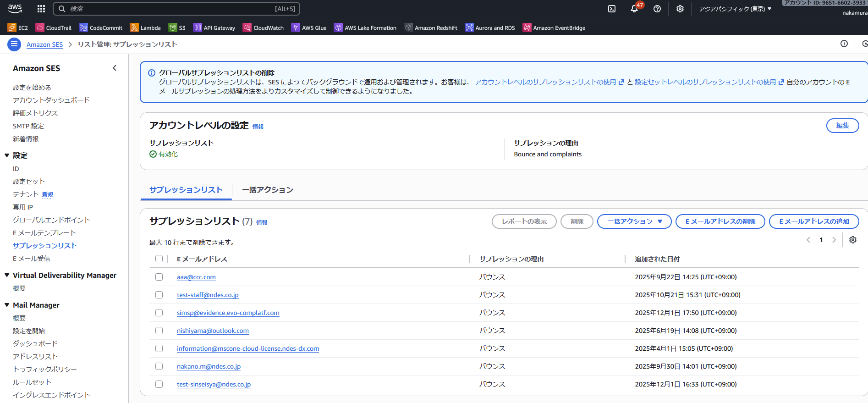
Task: Open the AWS services grid menu
Action: point(41,9)
